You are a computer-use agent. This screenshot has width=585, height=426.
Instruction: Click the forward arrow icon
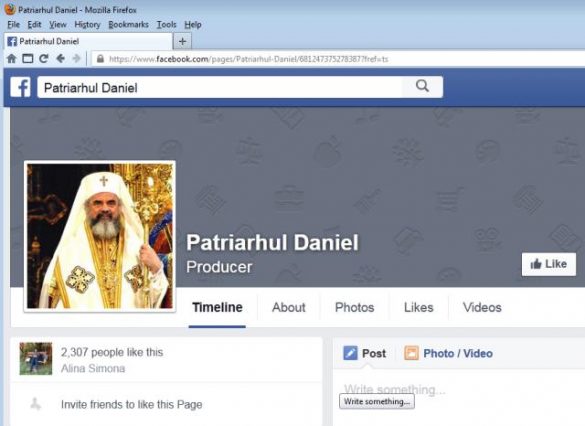pyautogui.click(x=76, y=59)
